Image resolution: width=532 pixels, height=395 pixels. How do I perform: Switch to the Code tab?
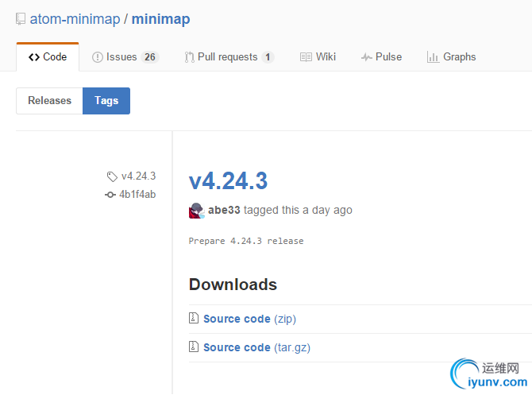point(48,57)
